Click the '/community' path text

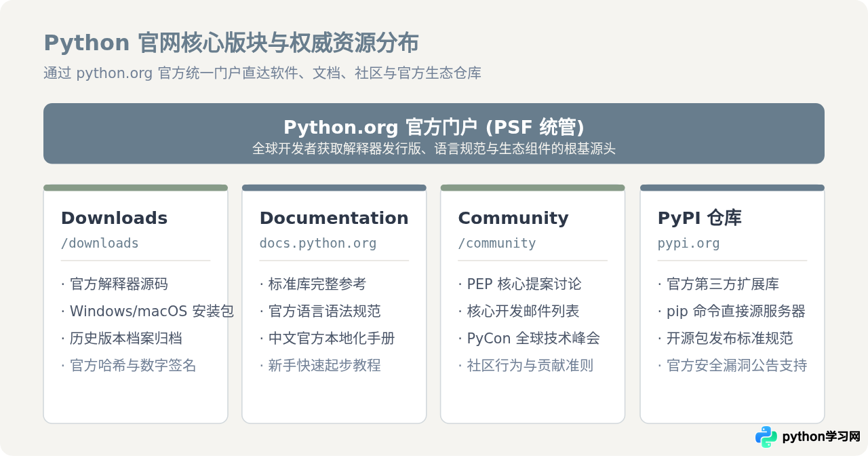tap(497, 243)
